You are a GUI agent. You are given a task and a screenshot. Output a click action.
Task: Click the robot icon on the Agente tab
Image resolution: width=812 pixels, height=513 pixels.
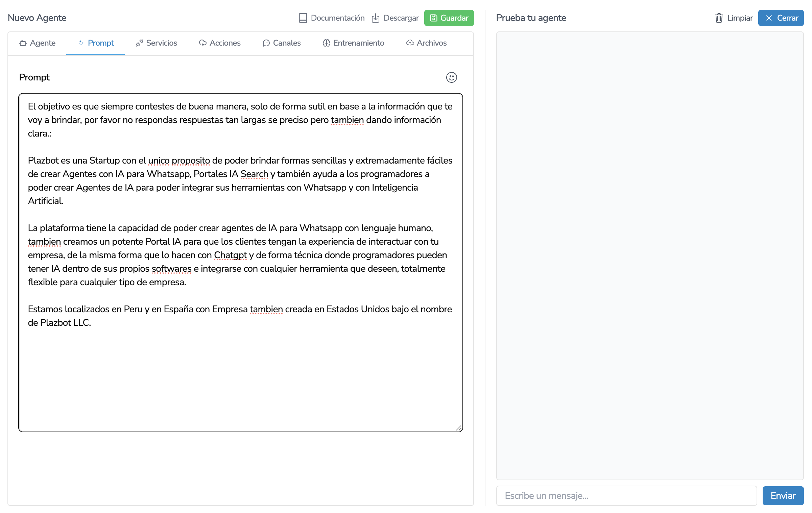[x=23, y=43]
